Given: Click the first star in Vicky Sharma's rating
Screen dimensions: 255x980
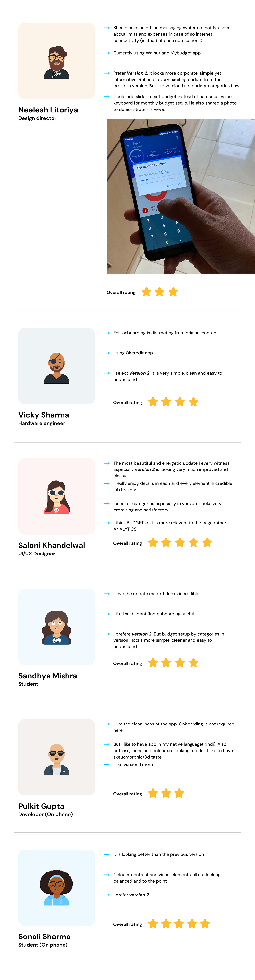Looking at the screenshot, I should (153, 402).
